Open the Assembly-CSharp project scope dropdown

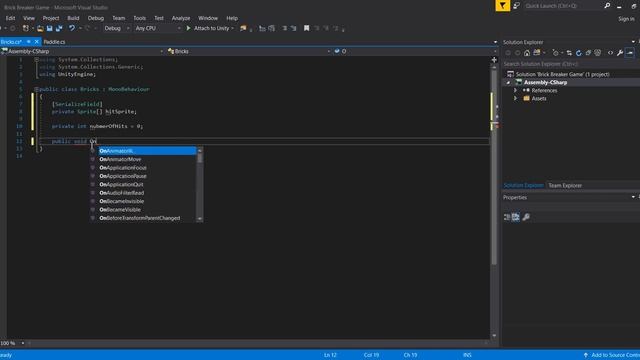[82, 51]
